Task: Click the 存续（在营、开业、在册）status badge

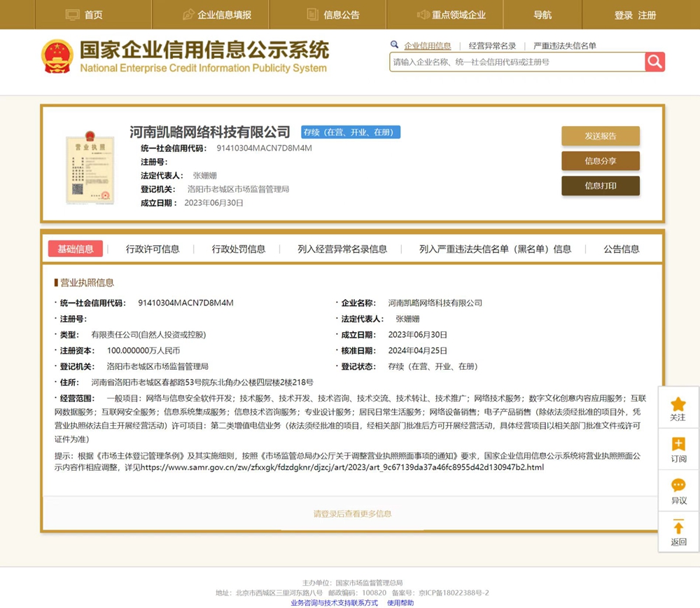Action: coord(351,132)
